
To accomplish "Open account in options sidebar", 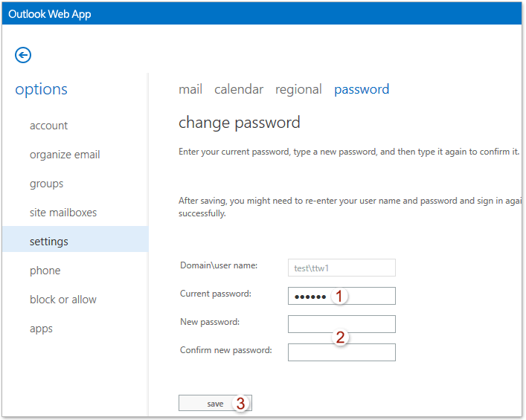I will tap(48, 126).
